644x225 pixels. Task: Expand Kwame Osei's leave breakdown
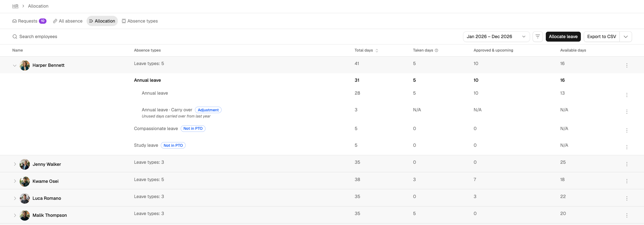pos(15,181)
